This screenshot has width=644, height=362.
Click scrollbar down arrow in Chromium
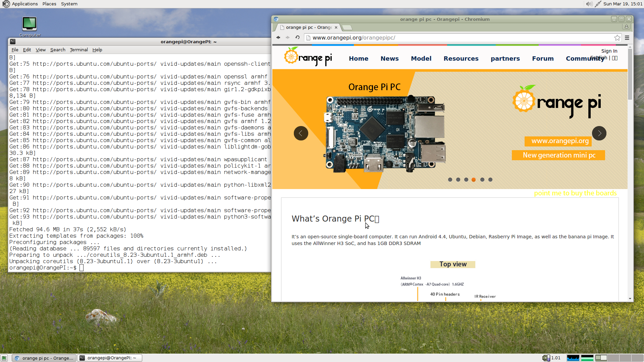coord(630,299)
